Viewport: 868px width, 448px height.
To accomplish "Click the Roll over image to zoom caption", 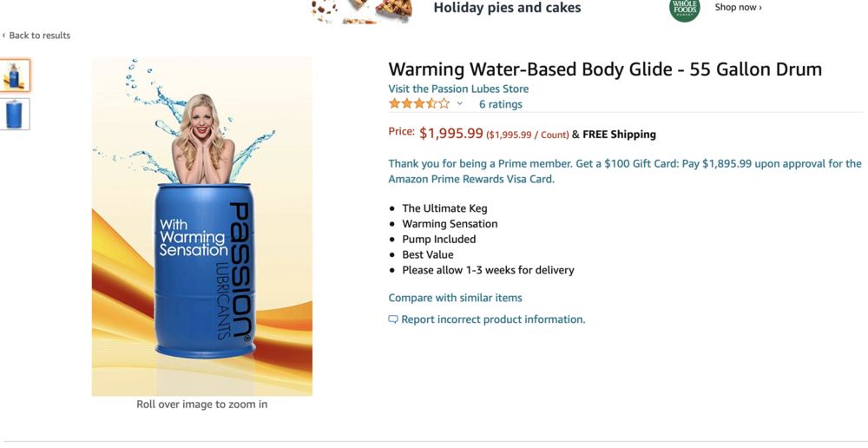I will coord(202,404).
